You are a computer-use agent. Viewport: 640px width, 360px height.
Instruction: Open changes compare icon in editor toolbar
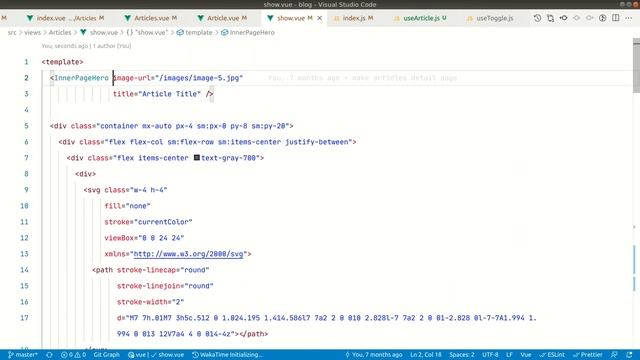(551, 18)
